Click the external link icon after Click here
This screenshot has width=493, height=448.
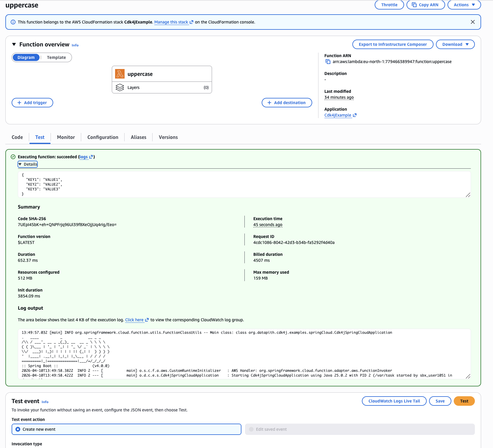coord(147,320)
